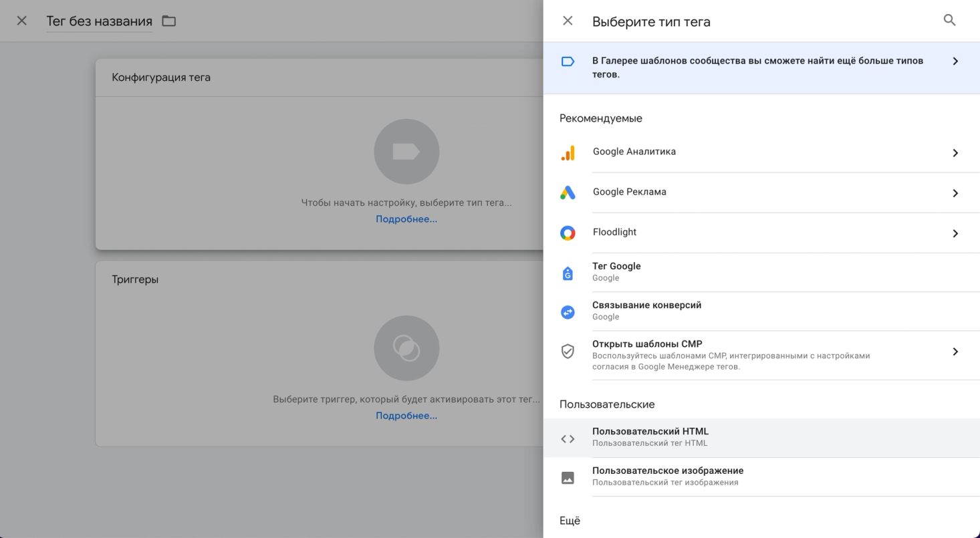The height and width of the screenshot is (538, 980).
Task: Expand Google Реклама with its chevron
Action: click(955, 192)
